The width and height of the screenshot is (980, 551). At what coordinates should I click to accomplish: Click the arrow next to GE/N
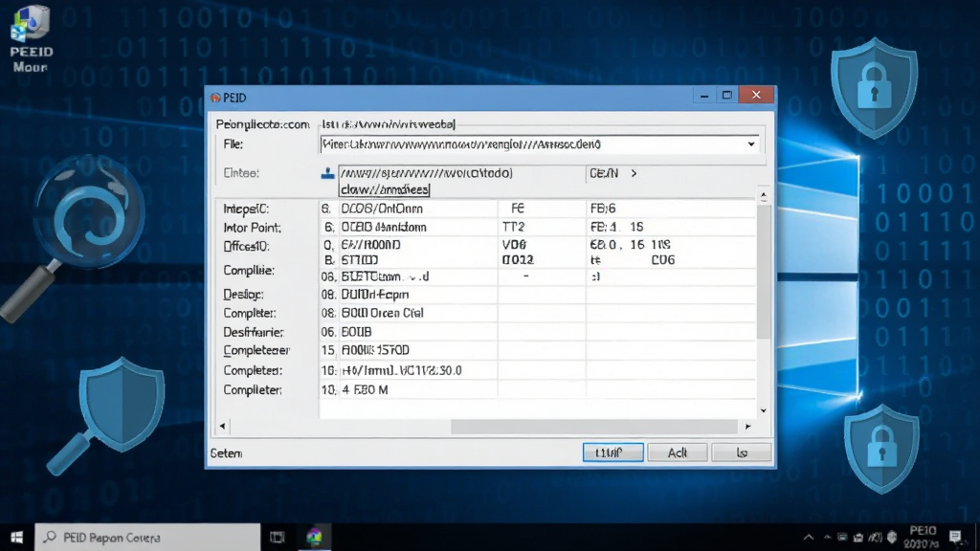[x=634, y=173]
